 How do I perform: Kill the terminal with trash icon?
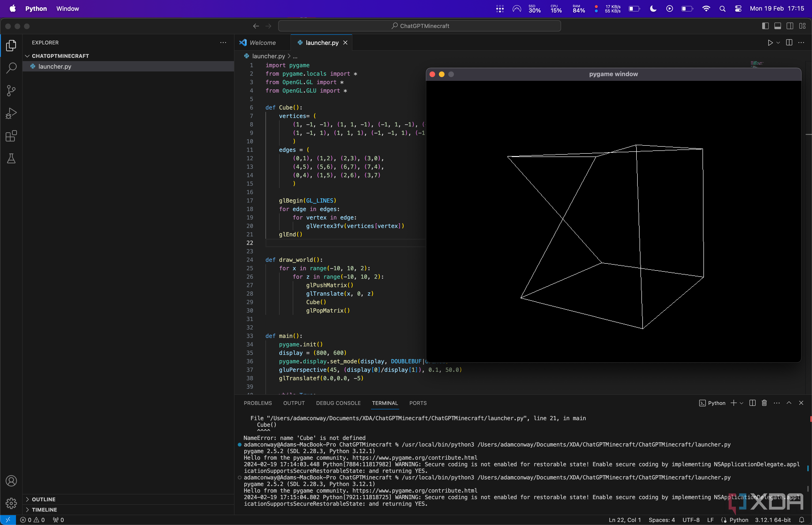(x=764, y=403)
